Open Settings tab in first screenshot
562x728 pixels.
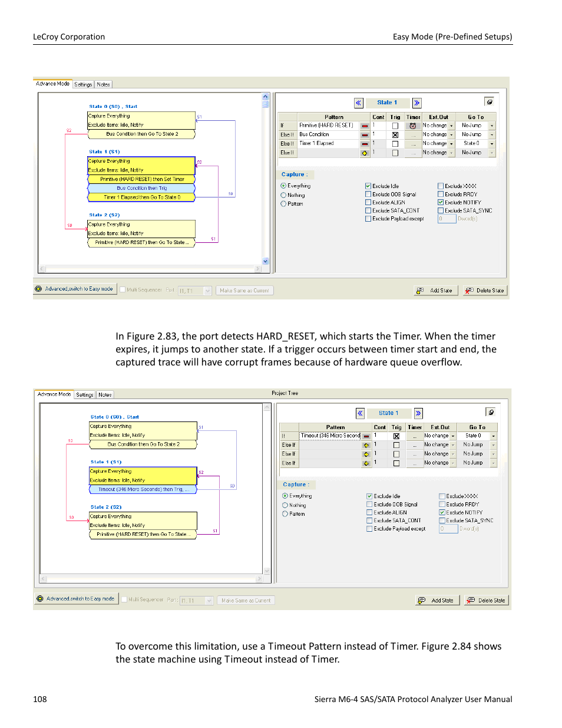point(83,84)
